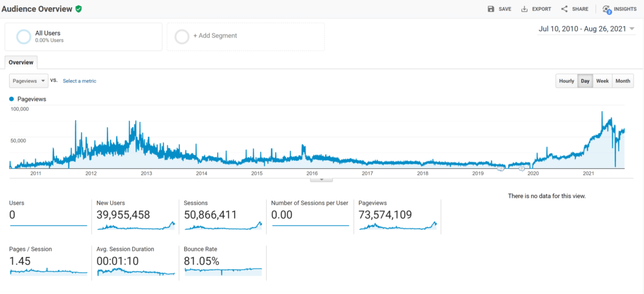This screenshot has height=294, width=644.
Task: Click the green verified shield icon
Action: 78,9
